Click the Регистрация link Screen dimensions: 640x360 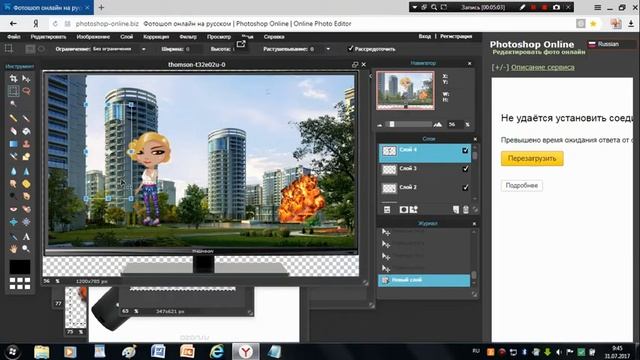pos(456,36)
